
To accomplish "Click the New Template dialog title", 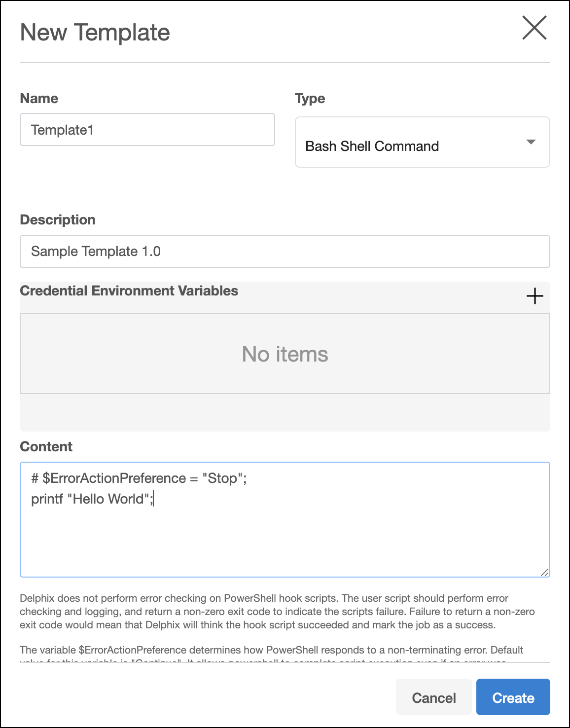I will point(95,33).
